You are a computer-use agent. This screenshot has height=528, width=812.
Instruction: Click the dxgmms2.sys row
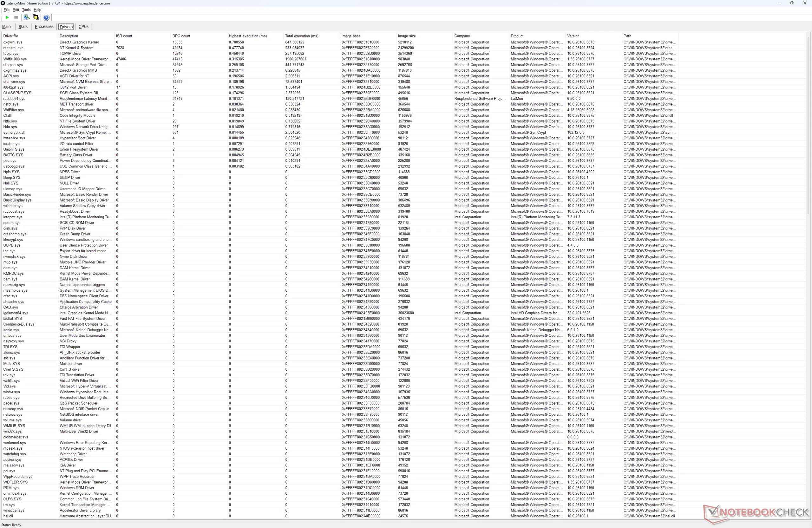click(x=340, y=70)
